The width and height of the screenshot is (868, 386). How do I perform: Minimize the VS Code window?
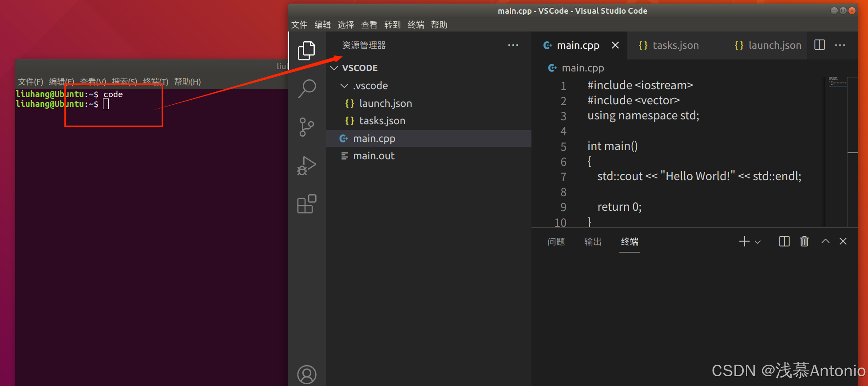point(834,11)
